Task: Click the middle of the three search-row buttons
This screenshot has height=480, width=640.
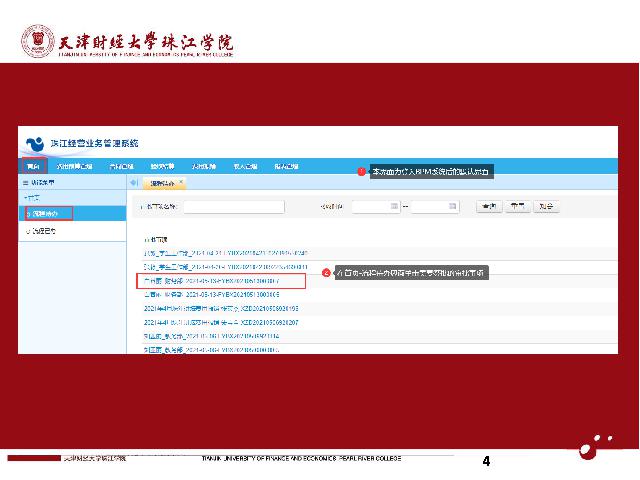Action: point(516,207)
